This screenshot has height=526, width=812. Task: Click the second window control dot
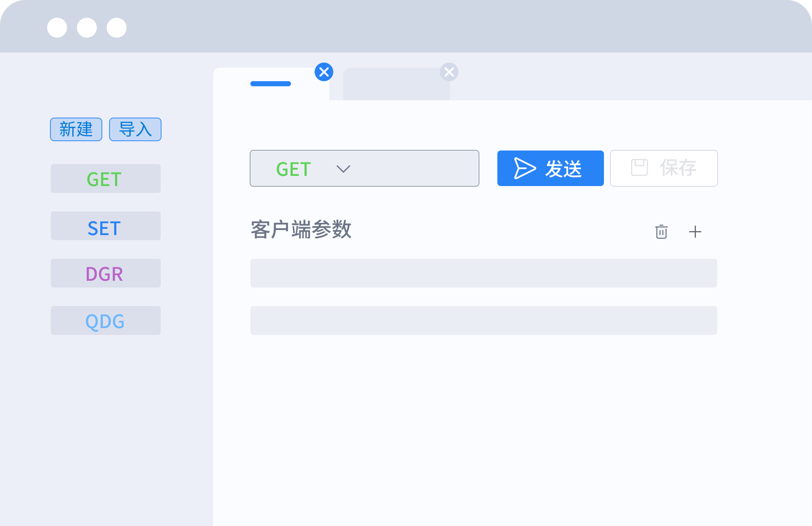click(87, 28)
